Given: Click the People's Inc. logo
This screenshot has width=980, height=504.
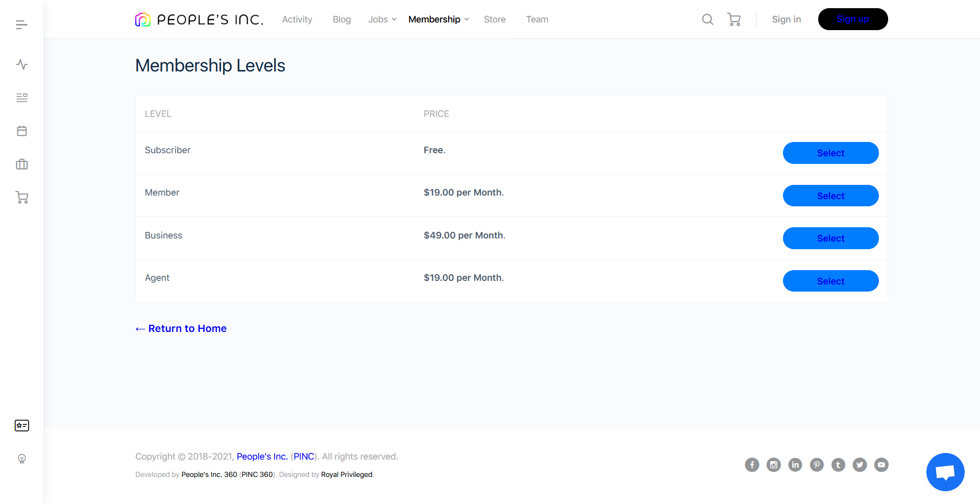Looking at the screenshot, I should coord(199,19).
